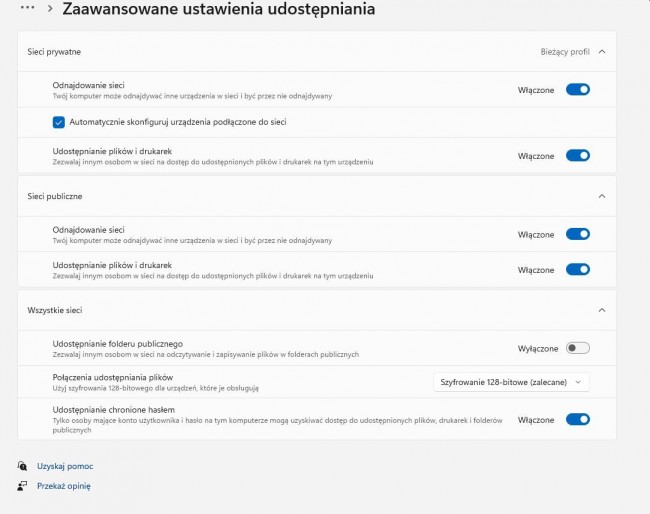650x514 pixels.
Task: Click the Sieci publiczne header
Action: tap(55, 196)
